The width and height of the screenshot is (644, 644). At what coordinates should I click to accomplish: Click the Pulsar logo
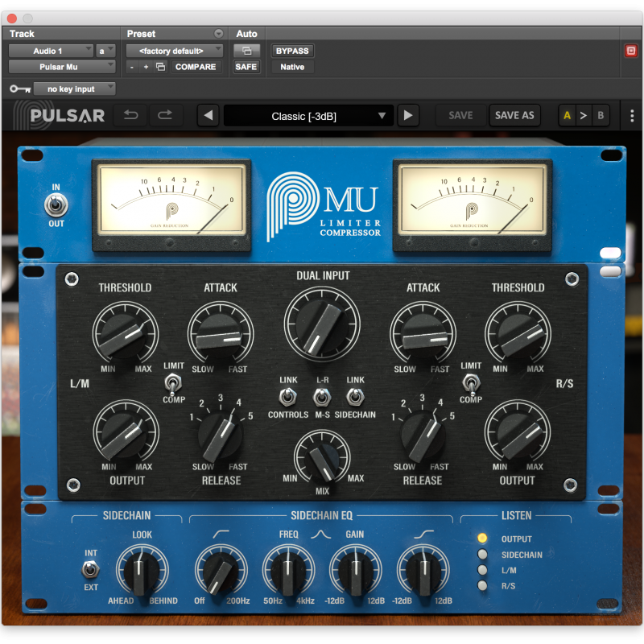tap(60, 115)
